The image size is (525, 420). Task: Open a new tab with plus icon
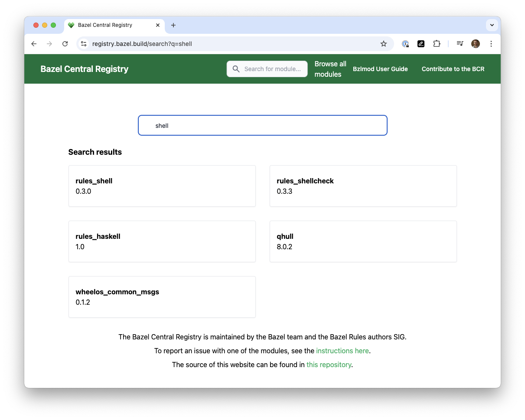[173, 25]
